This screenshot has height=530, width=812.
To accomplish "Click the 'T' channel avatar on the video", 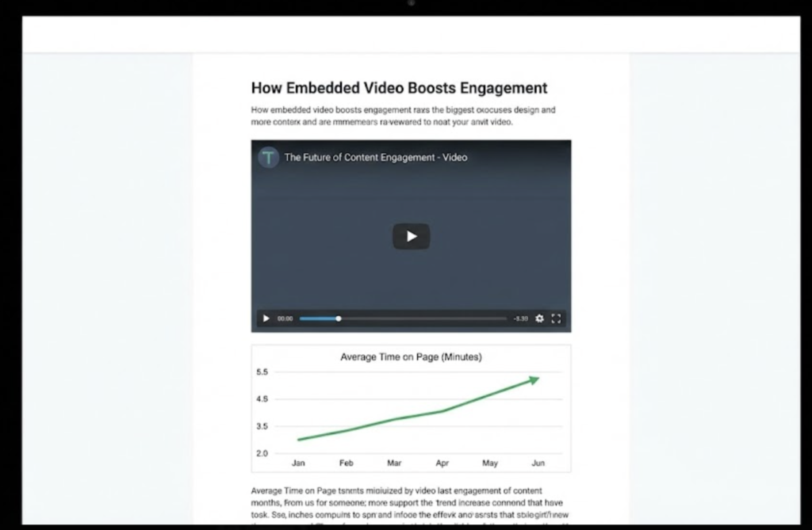I will point(268,157).
